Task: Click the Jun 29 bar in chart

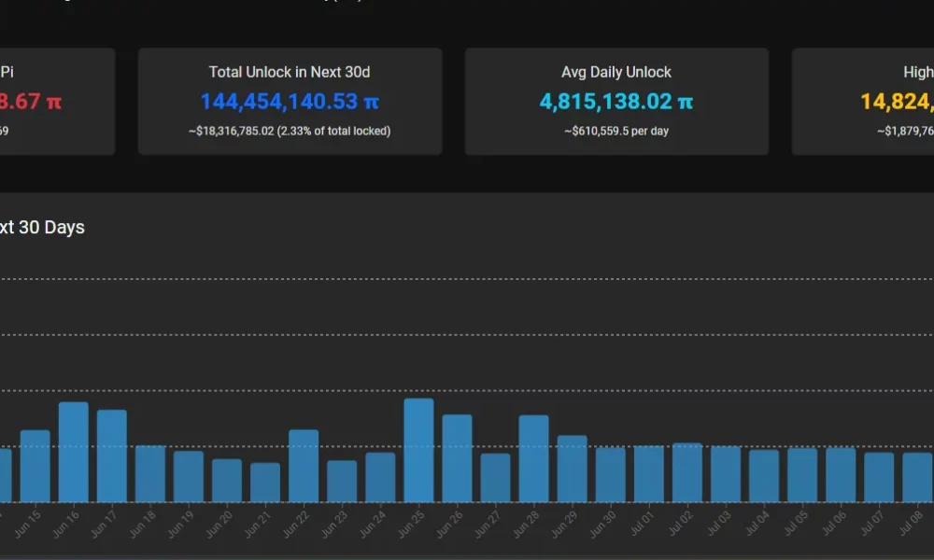Action: pyautogui.click(x=572, y=469)
